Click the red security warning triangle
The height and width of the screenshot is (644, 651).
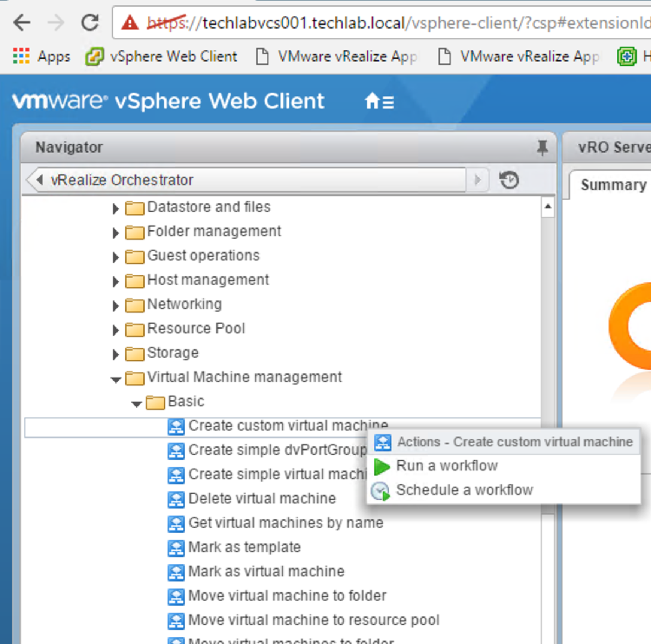(130, 23)
